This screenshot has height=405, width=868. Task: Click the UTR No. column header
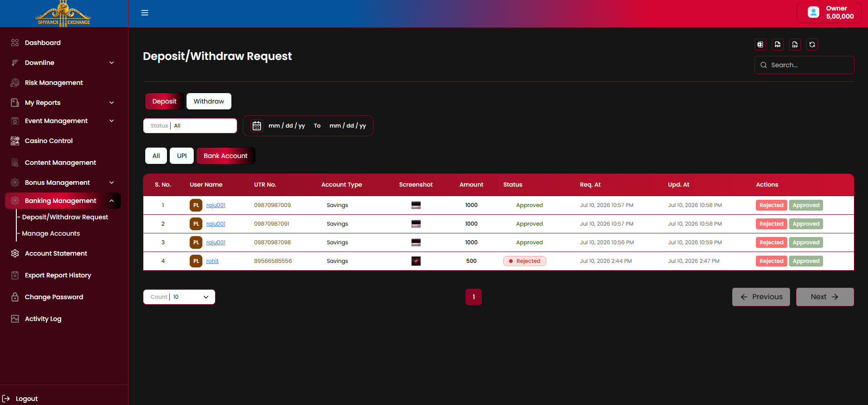pos(265,185)
